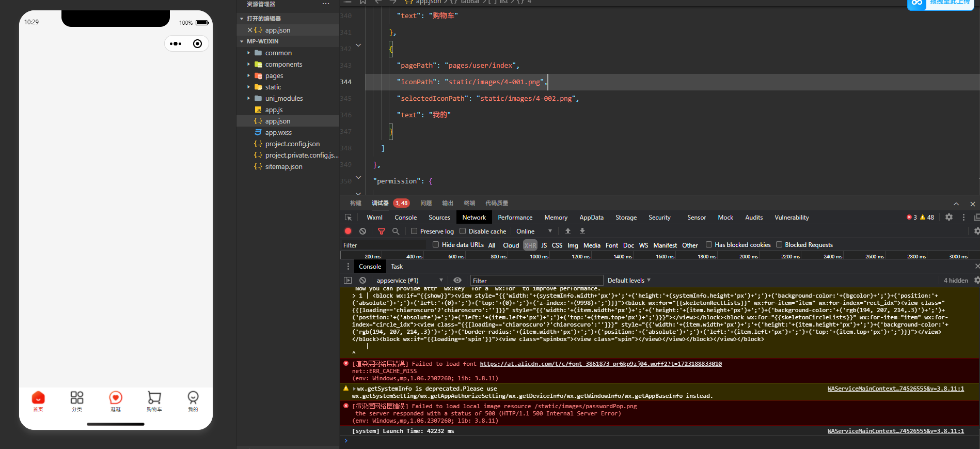Expand the pages folder
This screenshot has height=449, width=980.
point(248,75)
